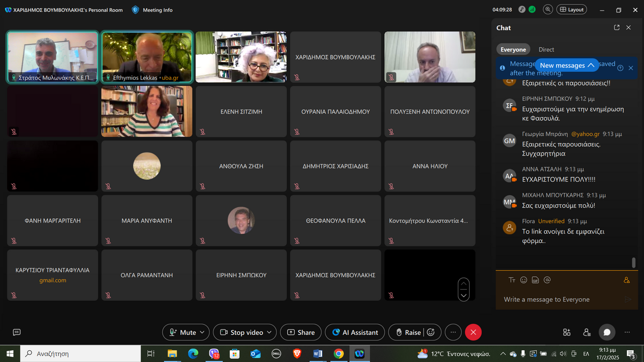Image resolution: width=644 pixels, height=362 pixels.
Task: Click the orange external participants warning icon
Action: (x=626, y=280)
